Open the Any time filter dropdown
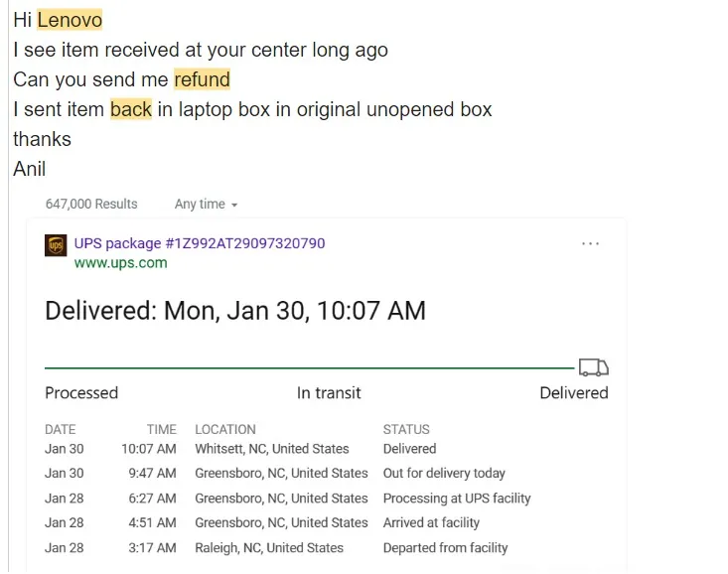This screenshot has height=574, width=728. point(206,204)
